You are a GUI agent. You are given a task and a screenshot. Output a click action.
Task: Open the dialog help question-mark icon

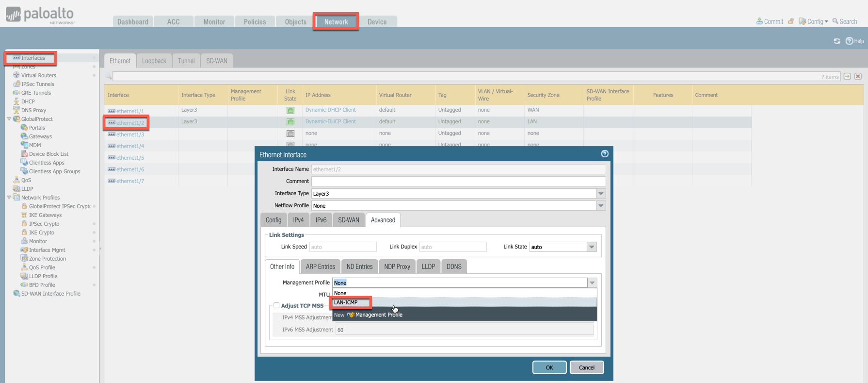tap(605, 154)
